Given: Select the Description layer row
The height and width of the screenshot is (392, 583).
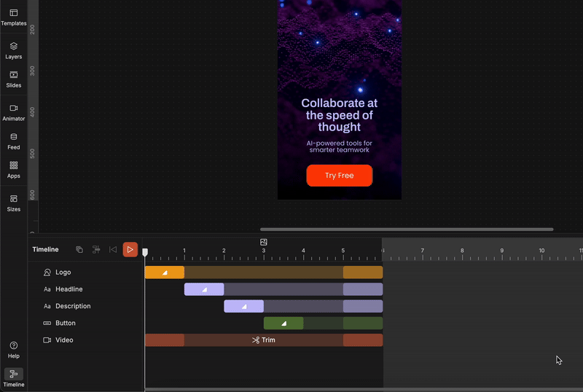Looking at the screenshot, I should (x=73, y=306).
